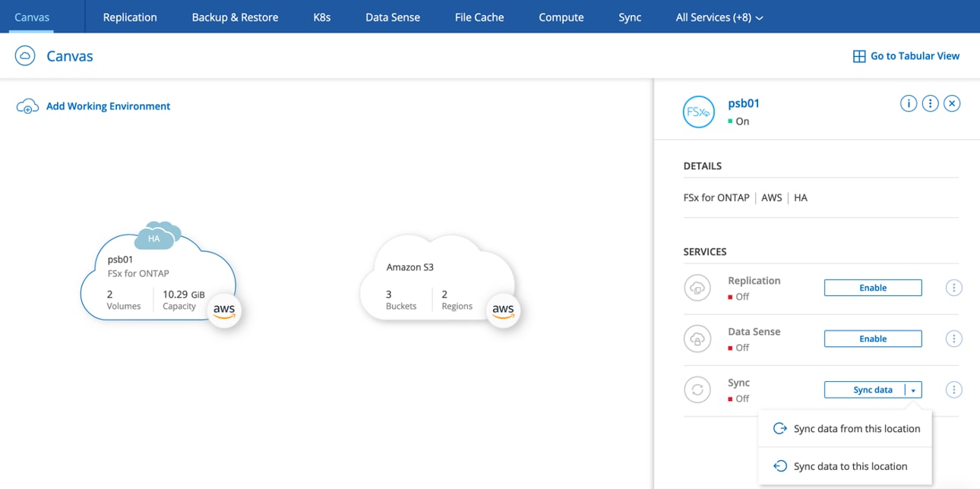Click the Add Working Environment cloud icon
This screenshot has width=980, height=489.
[27, 107]
